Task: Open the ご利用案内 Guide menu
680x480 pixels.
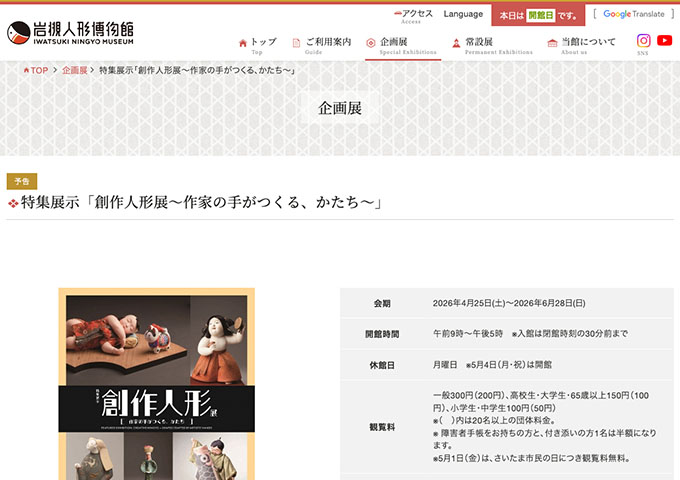Action: [322, 46]
